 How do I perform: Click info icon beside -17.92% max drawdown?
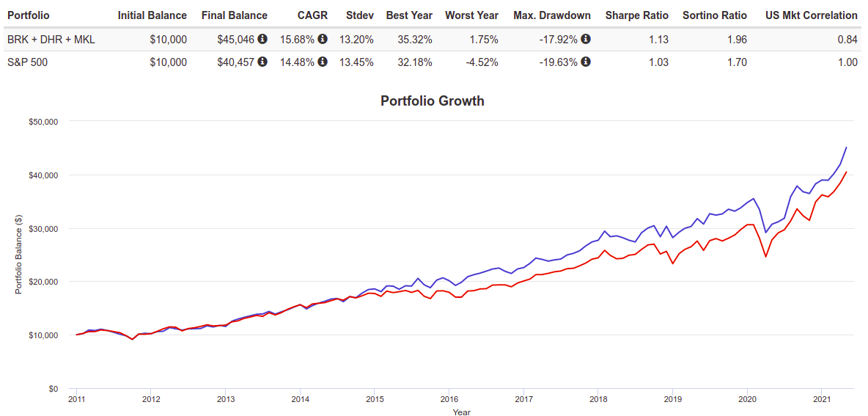(586, 39)
